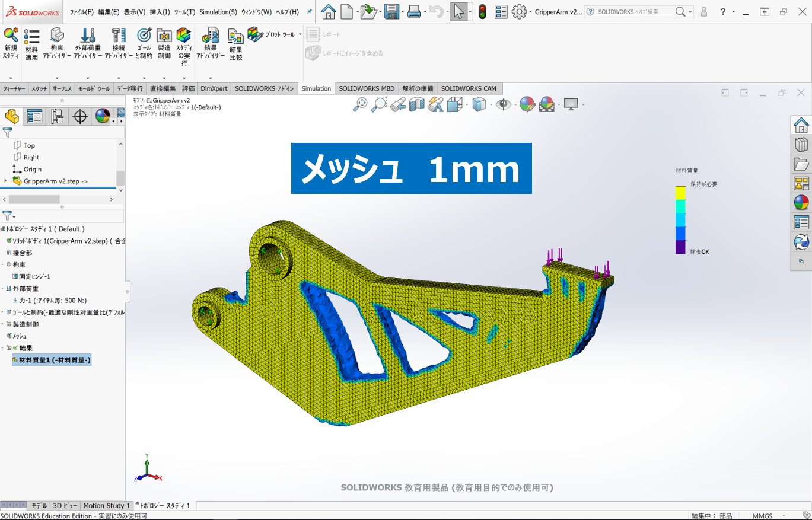Select 力-1 load in the study tree
This screenshot has width=812, height=520.
pos(49,301)
